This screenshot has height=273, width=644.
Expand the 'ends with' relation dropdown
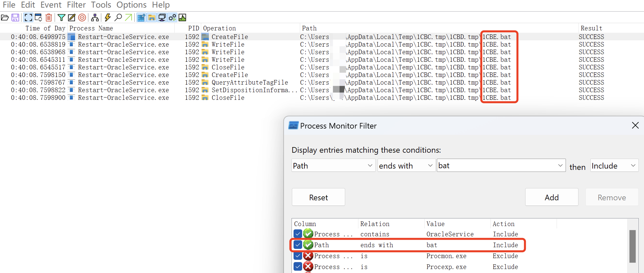[x=406, y=166]
